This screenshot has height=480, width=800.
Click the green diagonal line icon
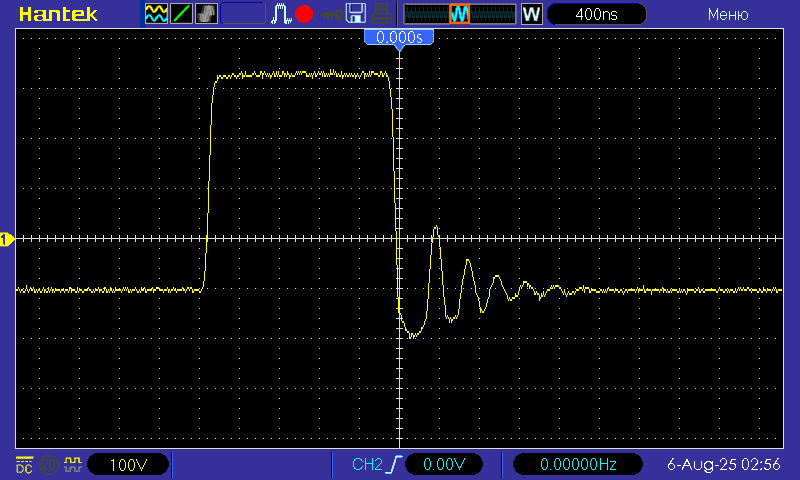pyautogui.click(x=181, y=14)
